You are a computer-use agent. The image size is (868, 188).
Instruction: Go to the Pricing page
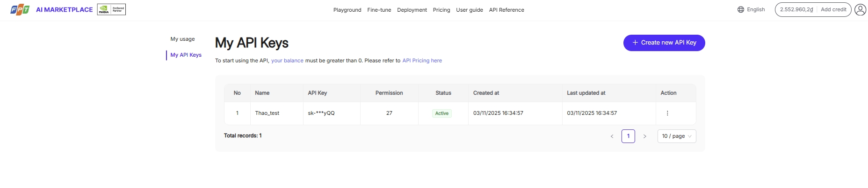pos(441,10)
